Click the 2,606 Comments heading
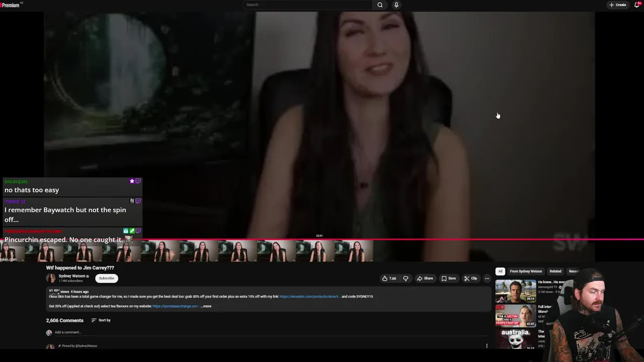 64,320
